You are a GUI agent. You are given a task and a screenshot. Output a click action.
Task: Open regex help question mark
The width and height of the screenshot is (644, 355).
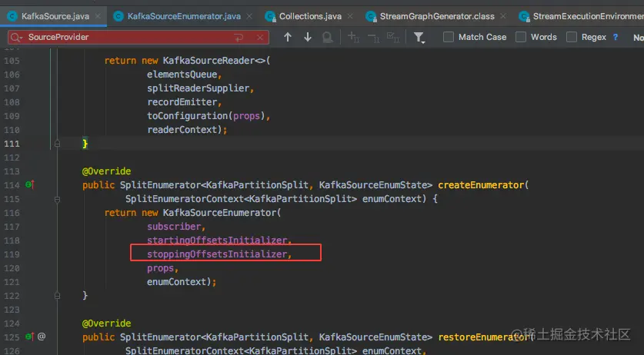[616, 37]
